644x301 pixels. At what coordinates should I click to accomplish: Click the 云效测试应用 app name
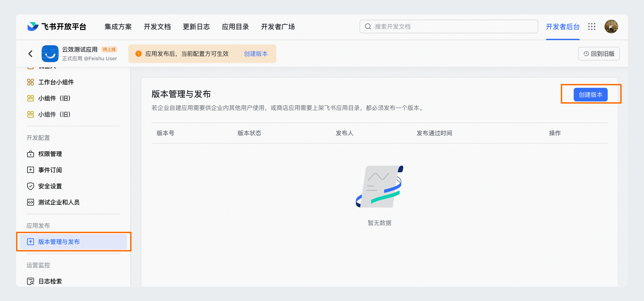pos(80,49)
